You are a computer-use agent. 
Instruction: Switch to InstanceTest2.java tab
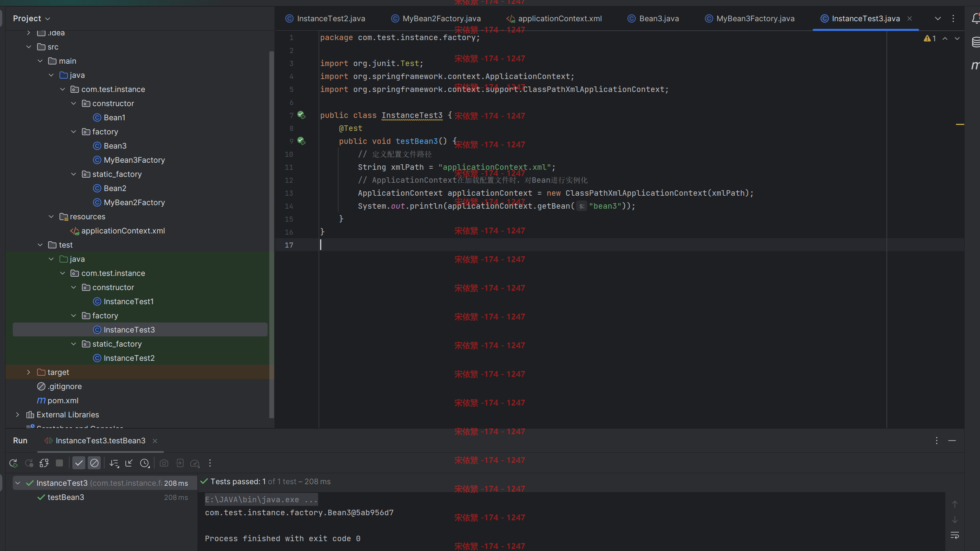325,18
